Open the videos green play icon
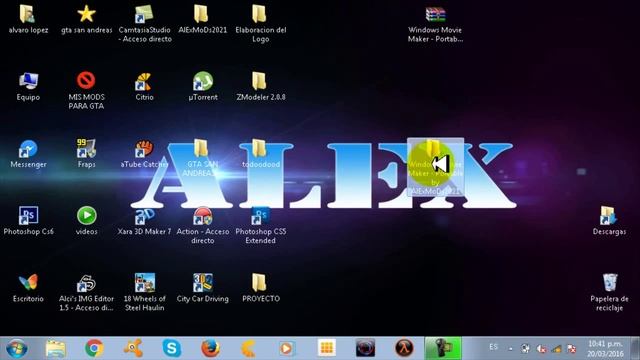640x360 pixels. [x=87, y=221]
